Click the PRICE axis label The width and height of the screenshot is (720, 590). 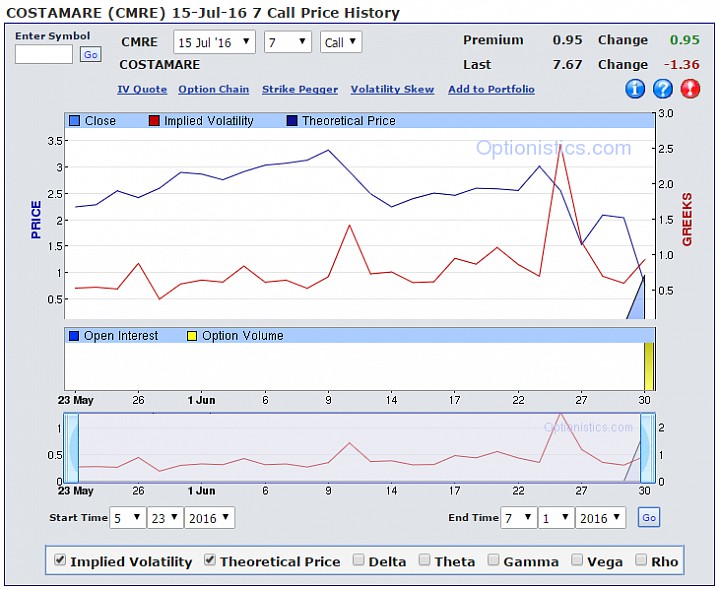point(36,220)
